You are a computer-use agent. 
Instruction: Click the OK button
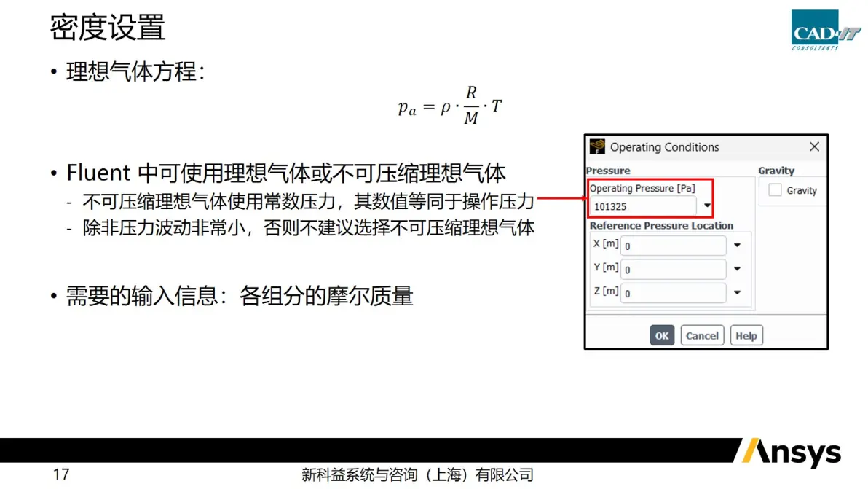point(662,336)
